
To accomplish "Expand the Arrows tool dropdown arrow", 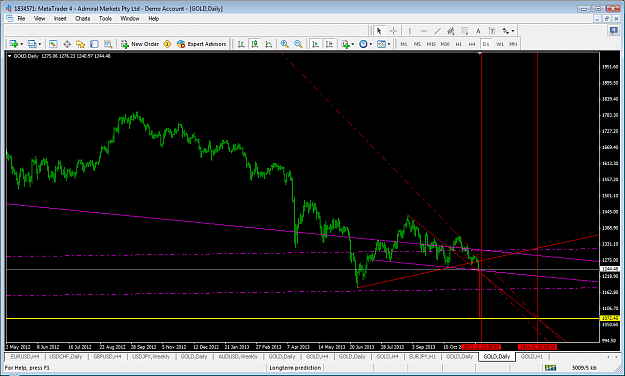I will coord(513,31).
